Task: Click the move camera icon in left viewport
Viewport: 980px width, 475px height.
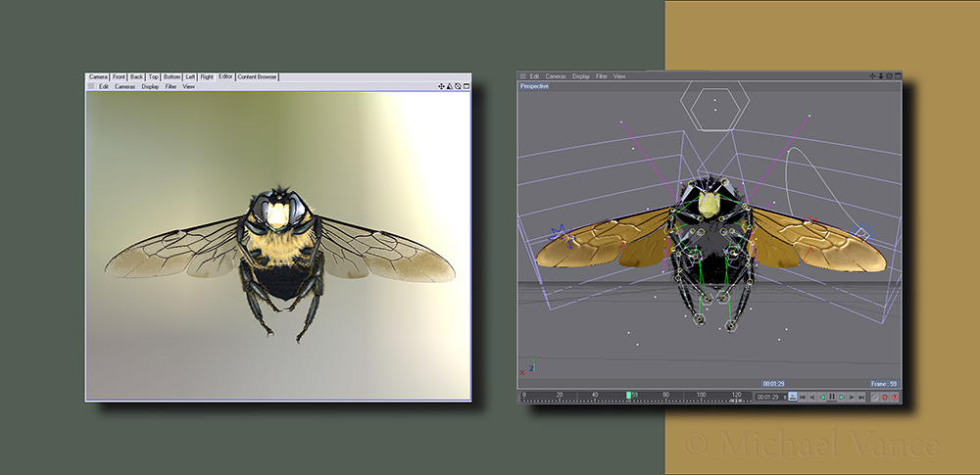Action: (x=442, y=86)
